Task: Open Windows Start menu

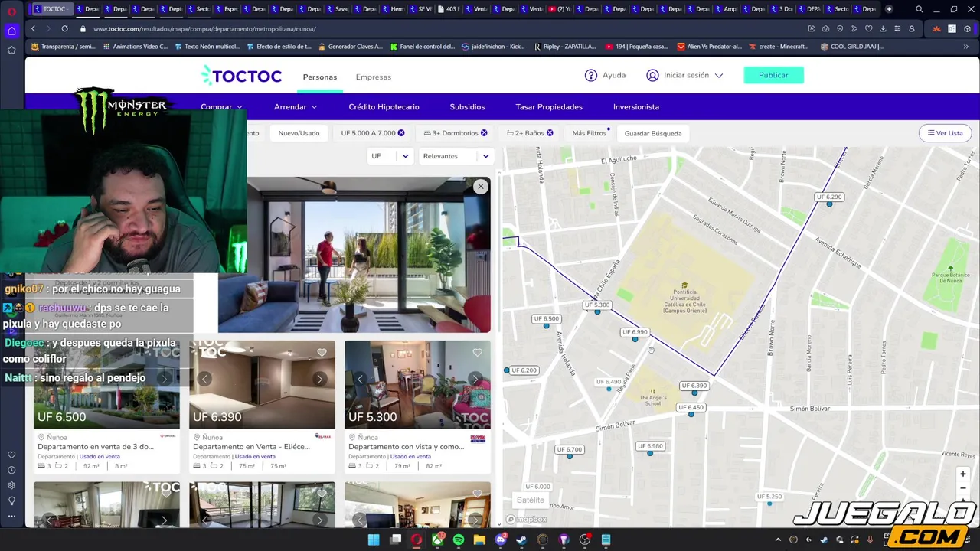Action: point(374,540)
